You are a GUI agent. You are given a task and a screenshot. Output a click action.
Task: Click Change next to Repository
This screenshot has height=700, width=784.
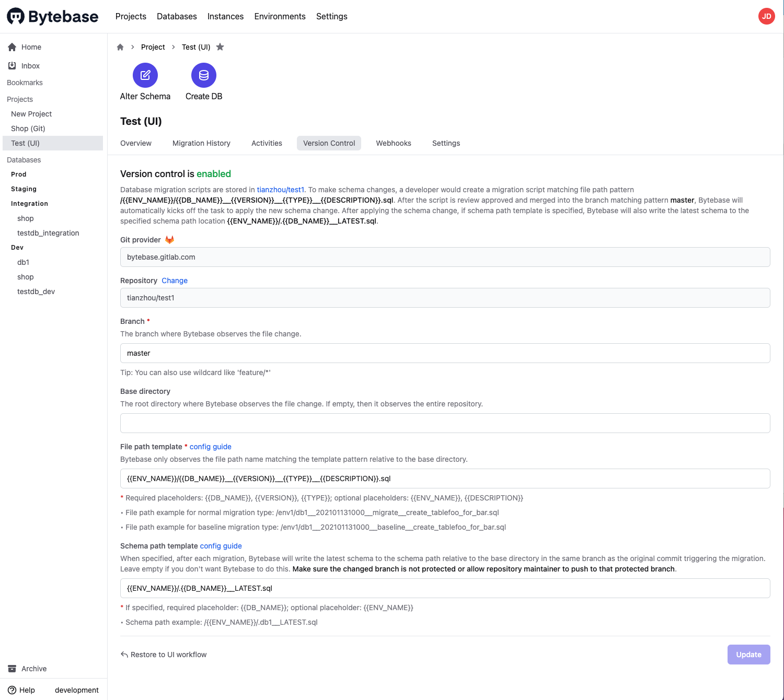point(175,281)
